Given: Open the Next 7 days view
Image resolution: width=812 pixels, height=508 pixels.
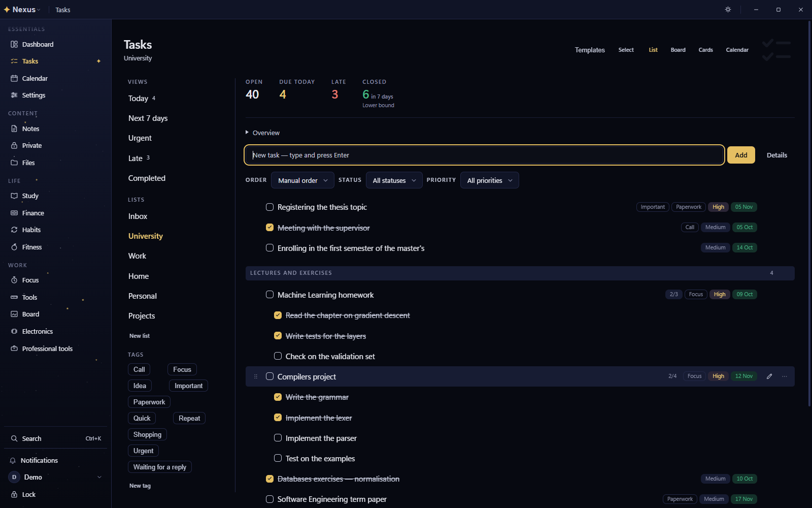Looking at the screenshot, I should [148, 118].
